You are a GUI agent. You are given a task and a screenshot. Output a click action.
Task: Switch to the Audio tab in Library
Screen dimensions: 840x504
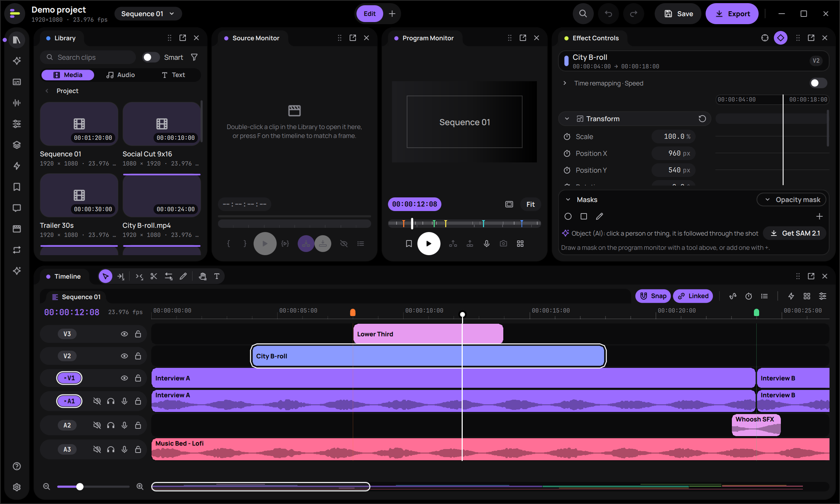click(x=120, y=75)
